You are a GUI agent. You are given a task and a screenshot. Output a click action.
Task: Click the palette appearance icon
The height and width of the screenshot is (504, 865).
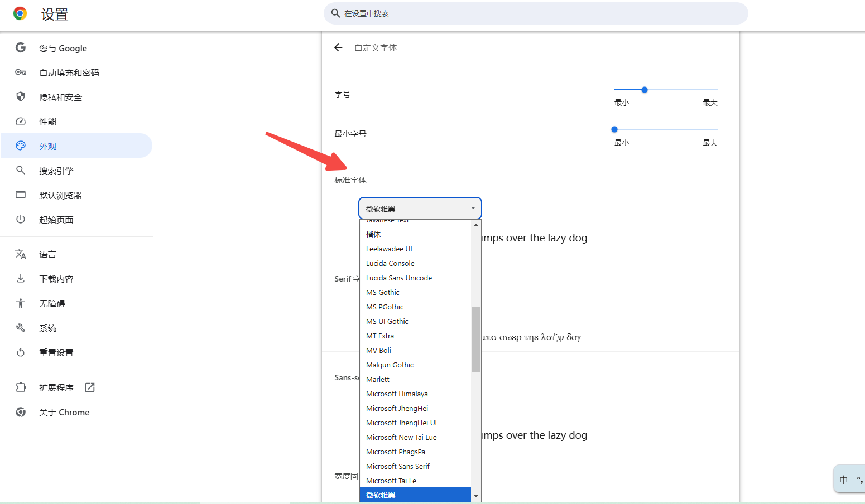pos(21,146)
